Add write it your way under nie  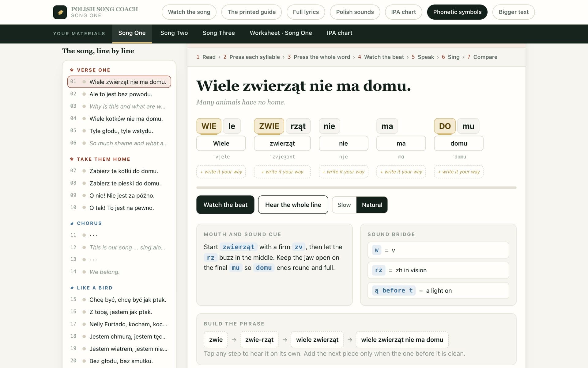[x=343, y=172]
